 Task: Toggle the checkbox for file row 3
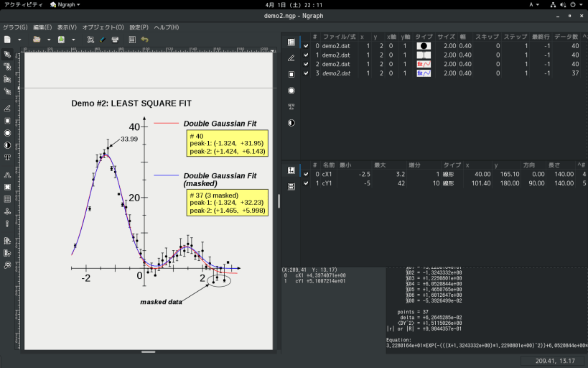pos(306,73)
